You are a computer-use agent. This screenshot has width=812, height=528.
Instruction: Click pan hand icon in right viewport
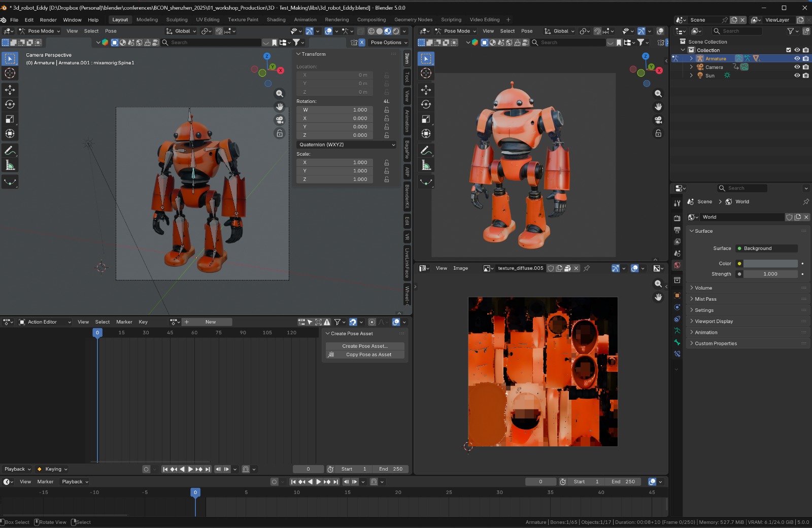click(x=658, y=107)
